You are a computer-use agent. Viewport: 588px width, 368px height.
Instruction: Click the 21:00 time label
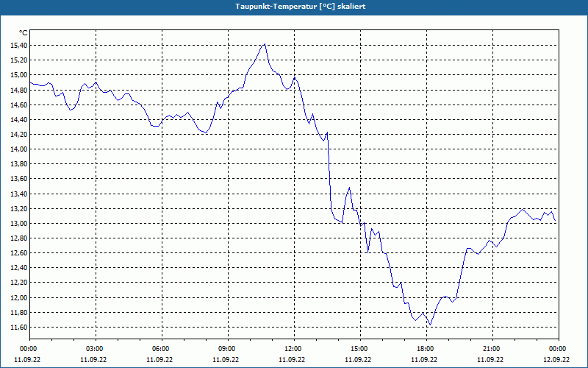pyautogui.click(x=492, y=349)
